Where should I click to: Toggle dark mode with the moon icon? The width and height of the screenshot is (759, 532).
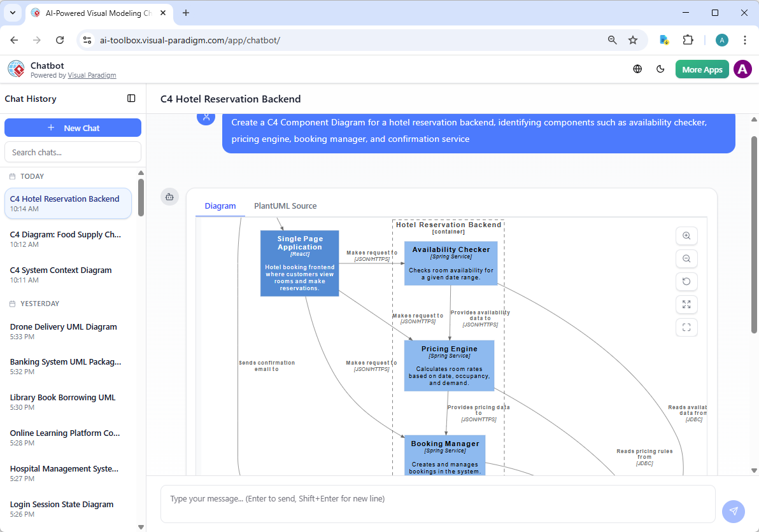coord(660,69)
